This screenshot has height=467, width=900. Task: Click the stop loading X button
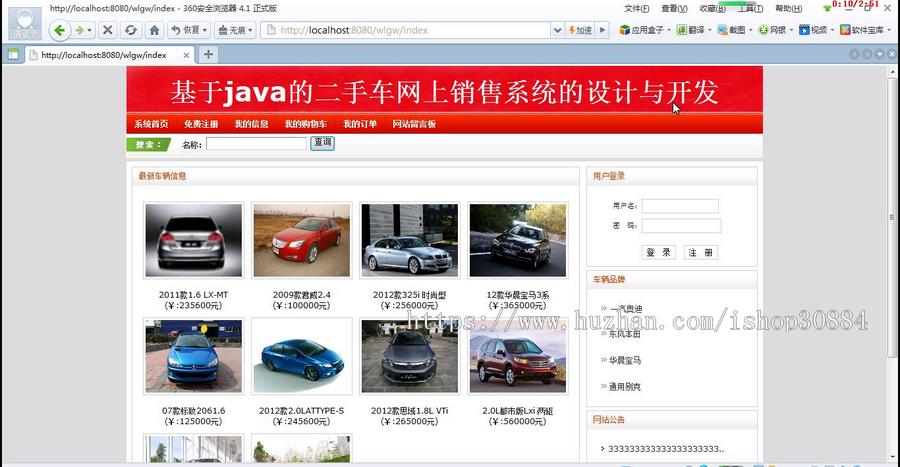click(x=107, y=30)
